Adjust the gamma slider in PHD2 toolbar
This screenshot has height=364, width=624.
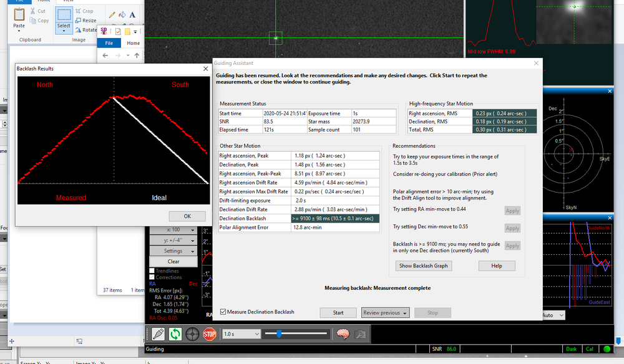point(279,334)
